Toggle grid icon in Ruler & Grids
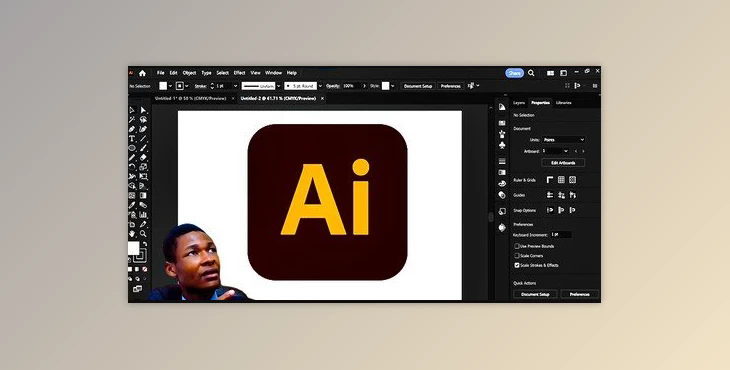 coord(561,180)
